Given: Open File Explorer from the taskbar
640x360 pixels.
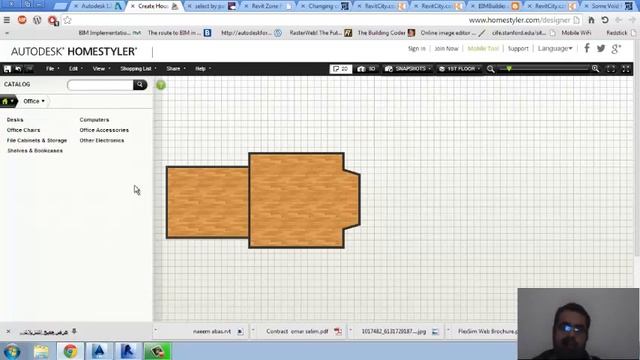Looking at the screenshot, I should click(41, 351).
